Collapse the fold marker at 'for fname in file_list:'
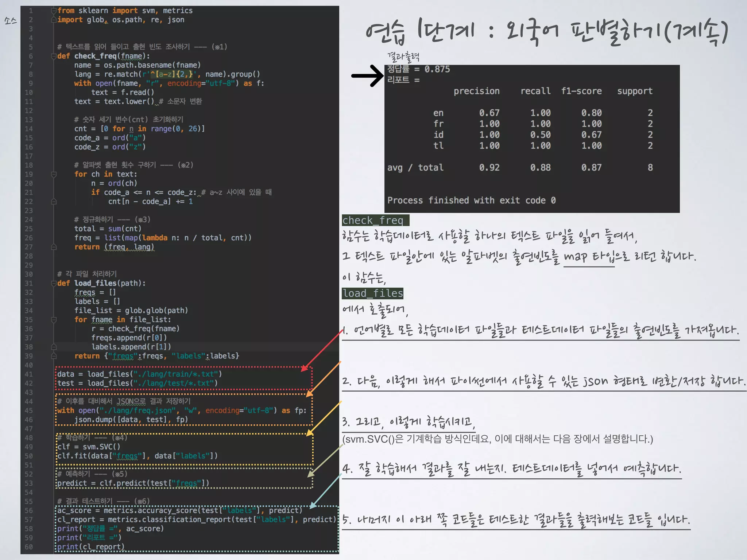This screenshot has height=560, width=747. pos(54,320)
